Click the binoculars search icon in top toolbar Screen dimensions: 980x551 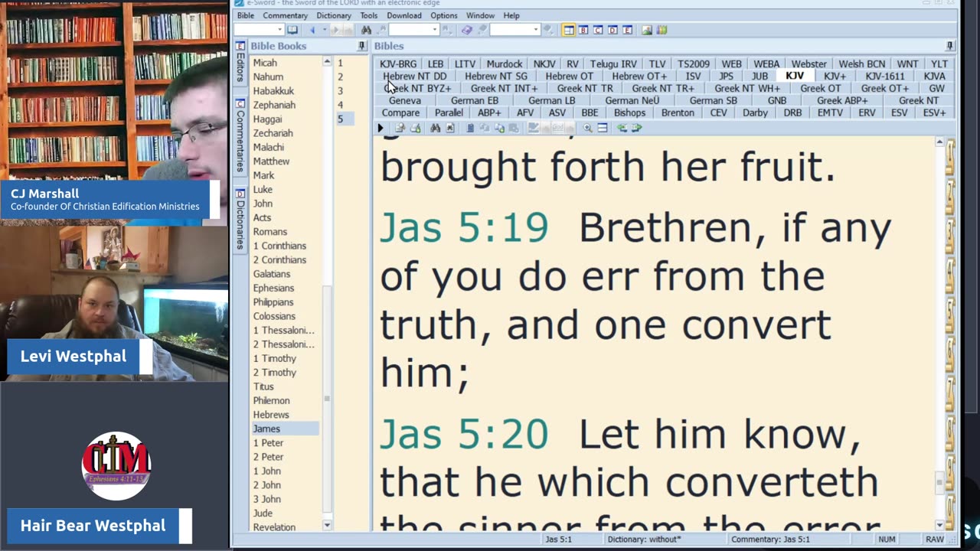coord(366,30)
